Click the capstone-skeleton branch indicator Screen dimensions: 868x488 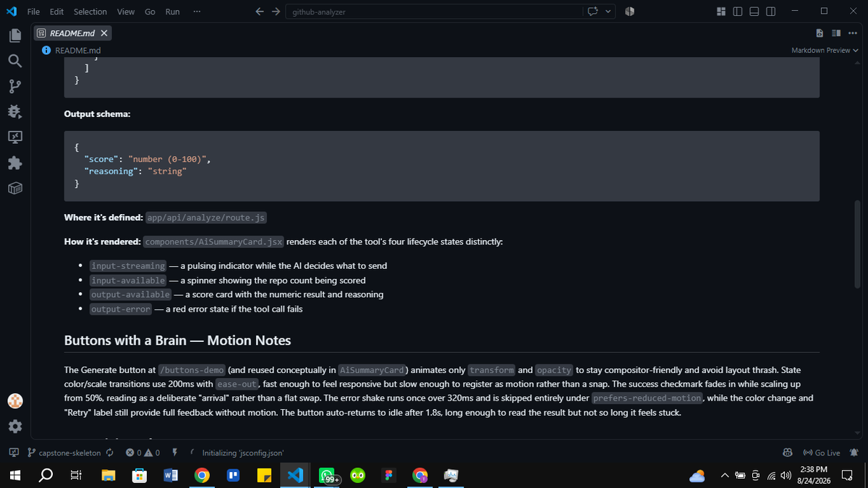click(x=64, y=453)
